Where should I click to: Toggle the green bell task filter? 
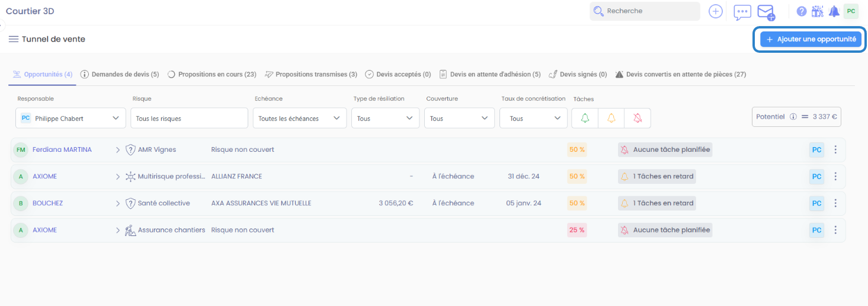point(585,118)
